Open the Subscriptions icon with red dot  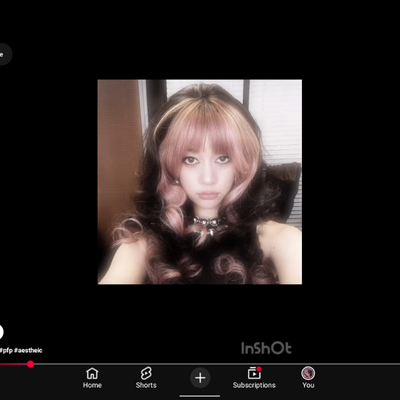tap(254, 373)
